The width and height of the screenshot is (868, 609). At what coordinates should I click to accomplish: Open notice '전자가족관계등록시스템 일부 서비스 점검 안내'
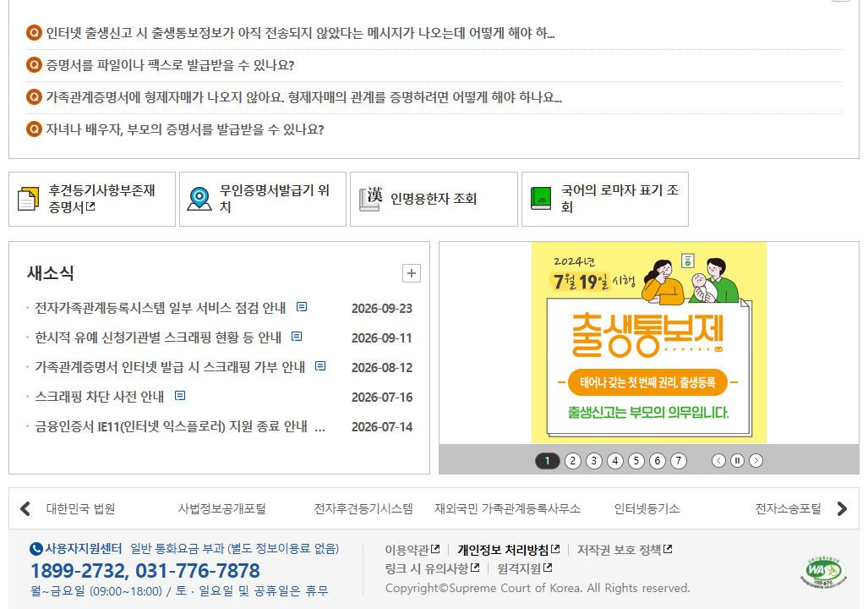click(161, 308)
